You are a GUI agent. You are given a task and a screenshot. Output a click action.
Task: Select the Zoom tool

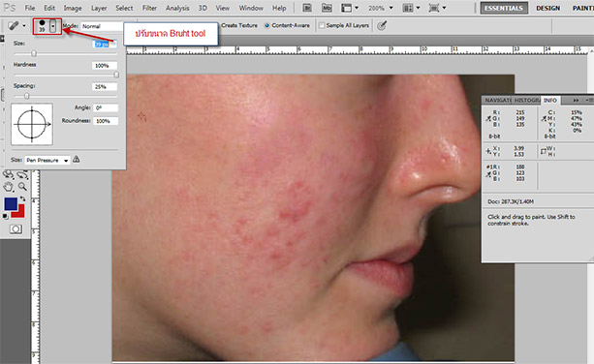tap(22, 187)
